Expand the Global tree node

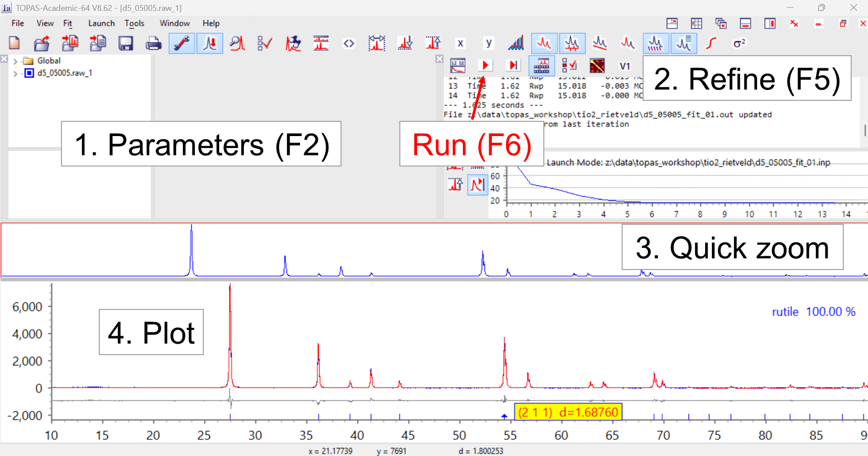[x=15, y=61]
